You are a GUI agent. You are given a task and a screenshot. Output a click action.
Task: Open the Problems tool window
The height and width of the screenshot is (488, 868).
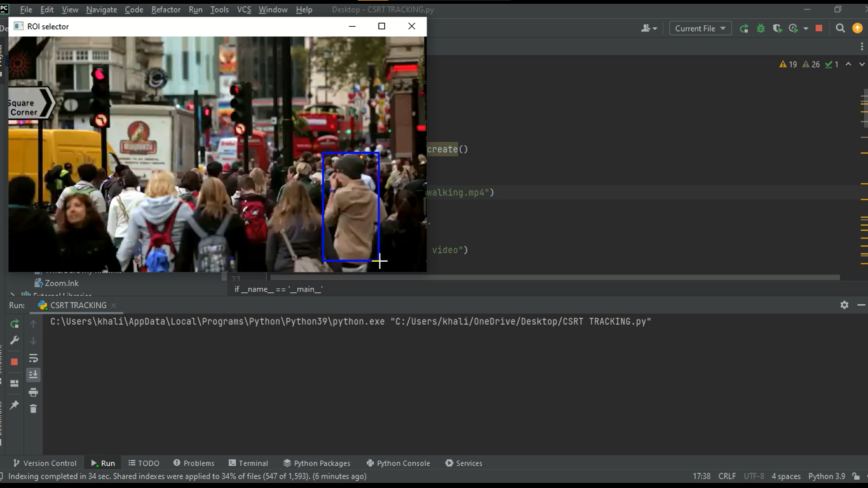pyautogui.click(x=194, y=463)
